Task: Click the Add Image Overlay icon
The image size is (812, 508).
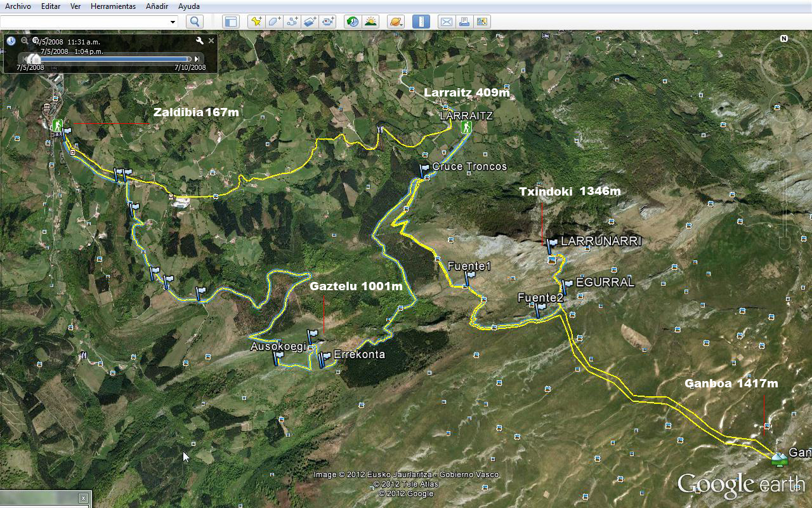Action: click(x=310, y=22)
